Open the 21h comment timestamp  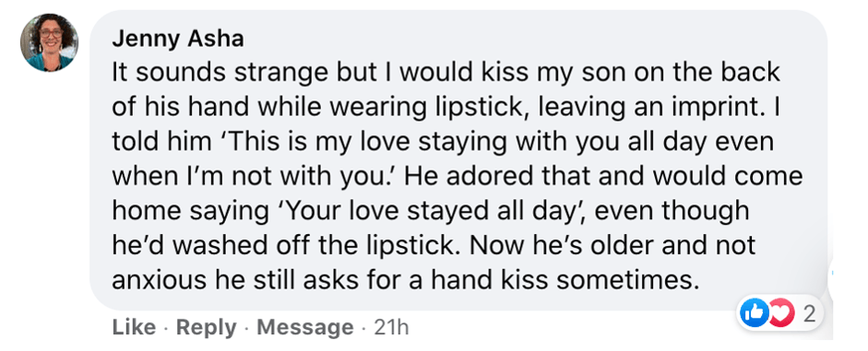[x=391, y=327]
